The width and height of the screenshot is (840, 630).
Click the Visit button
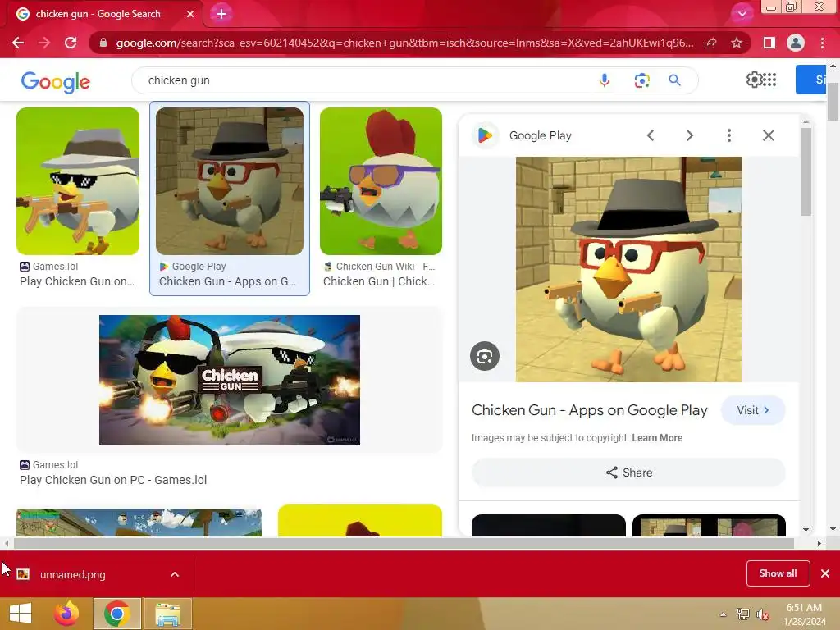(x=753, y=410)
